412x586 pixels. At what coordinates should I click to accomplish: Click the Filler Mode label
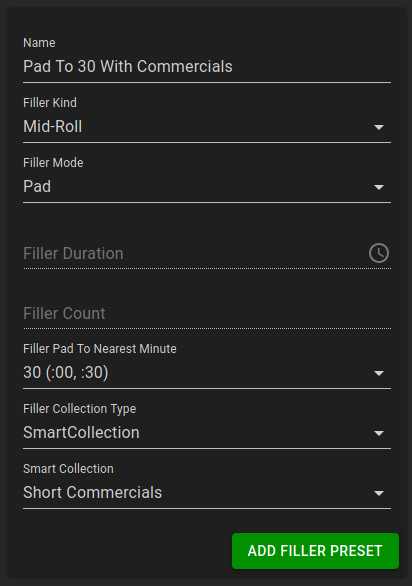click(53, 163)
